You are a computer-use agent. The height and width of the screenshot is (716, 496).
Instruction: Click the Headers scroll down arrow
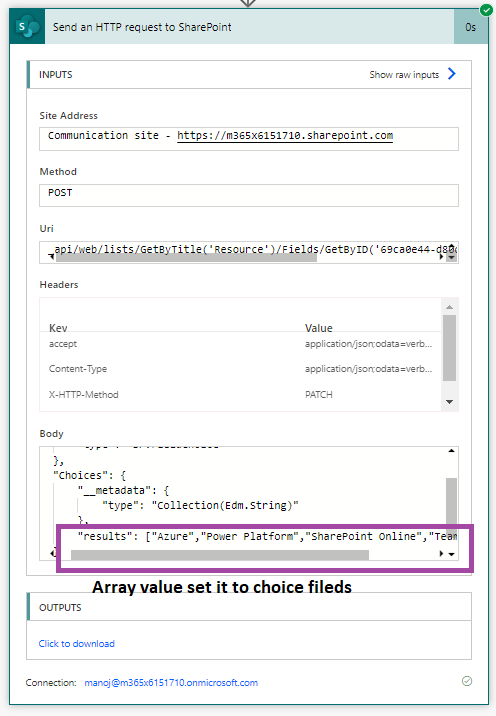point(449,402)
